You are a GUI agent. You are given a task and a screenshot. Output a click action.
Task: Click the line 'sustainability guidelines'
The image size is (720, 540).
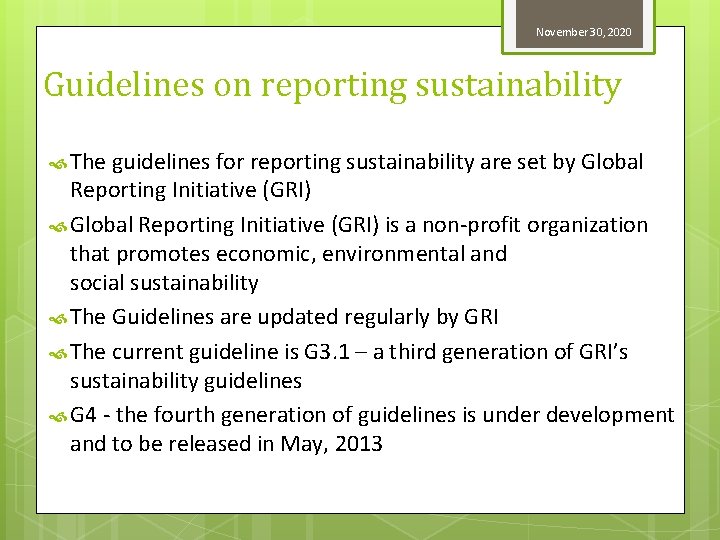(186, 381)
